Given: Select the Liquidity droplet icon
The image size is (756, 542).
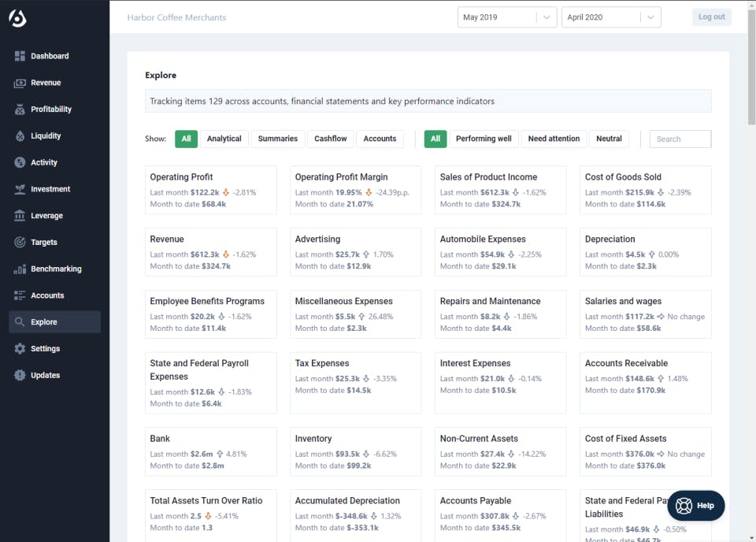Looking at the screenshot, I should (x=20, y=136).
